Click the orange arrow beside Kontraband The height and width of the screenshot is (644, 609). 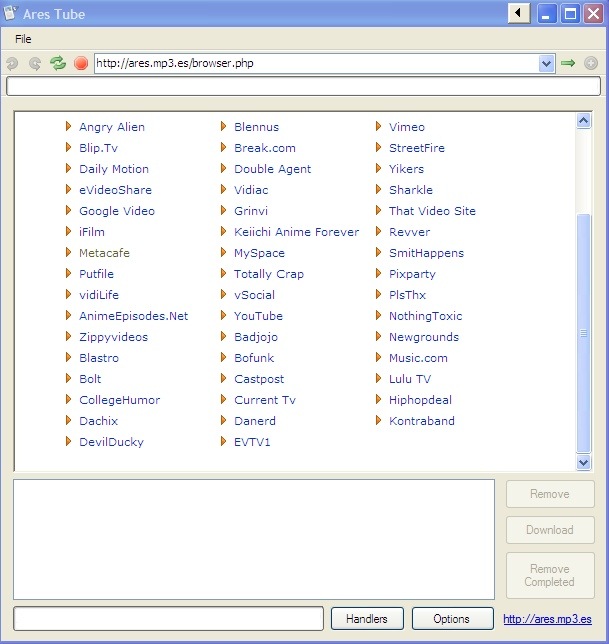pyautogui.click(x=379, y=420)
